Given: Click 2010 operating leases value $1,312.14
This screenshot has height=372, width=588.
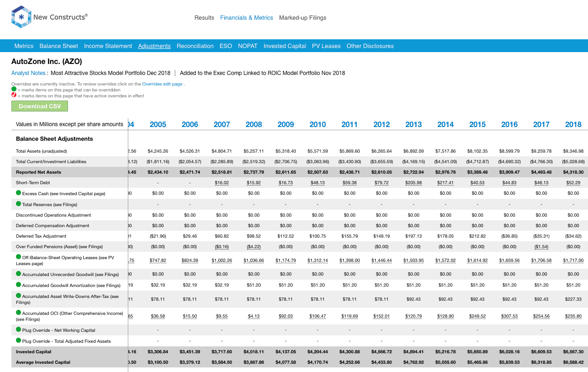Looking at the screenshot, I should [318, 260].
